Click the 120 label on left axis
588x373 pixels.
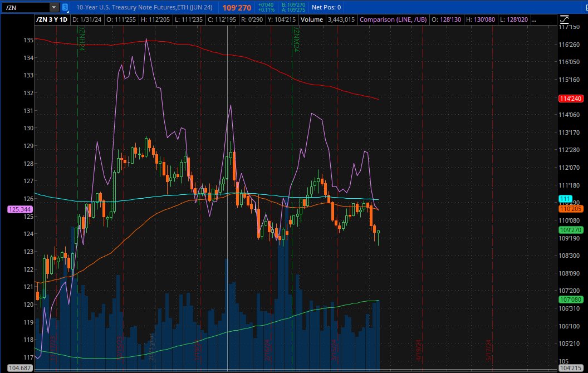(x=28, y=305)
